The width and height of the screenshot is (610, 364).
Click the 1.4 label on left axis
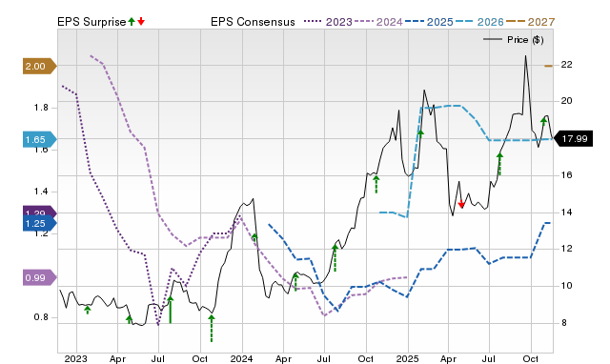click(41, 192)
